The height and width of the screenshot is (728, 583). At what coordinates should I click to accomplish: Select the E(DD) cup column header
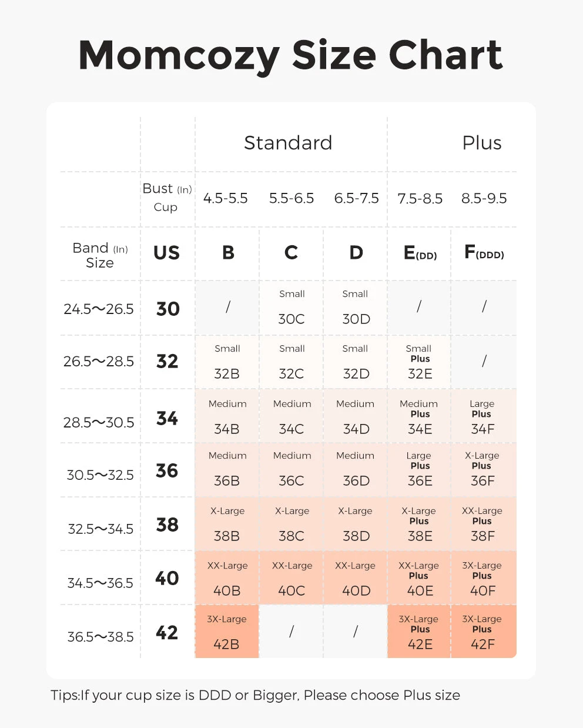pyautogui.click(x=420, y=253)
